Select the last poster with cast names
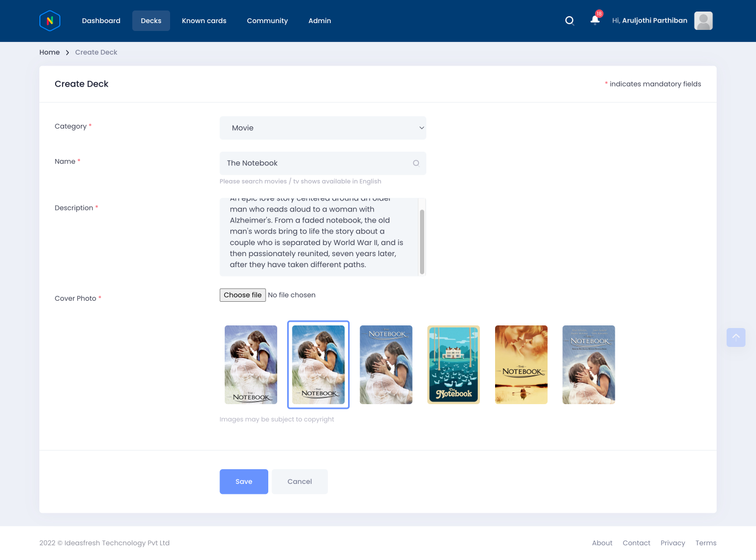 pyautogui.click(x=589, y=365)
